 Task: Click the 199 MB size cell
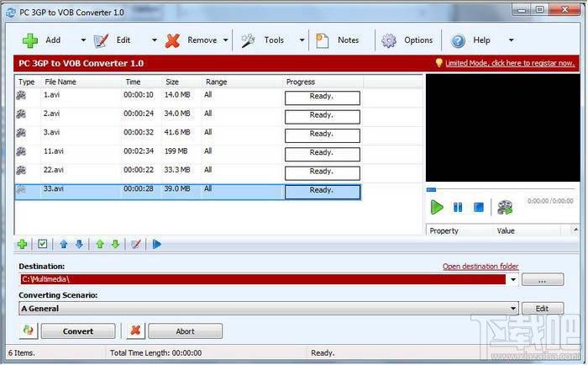click(x=176, y=151)
